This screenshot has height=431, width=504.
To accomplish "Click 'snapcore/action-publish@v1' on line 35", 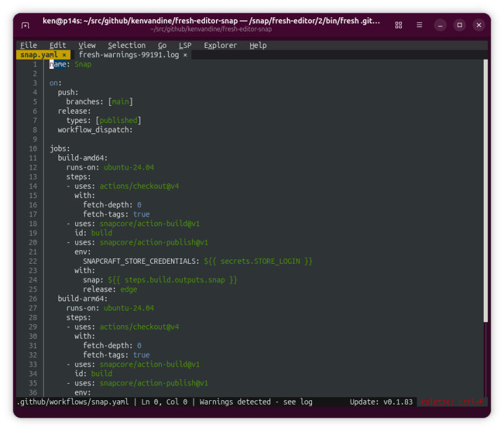I will pos(154,383).
